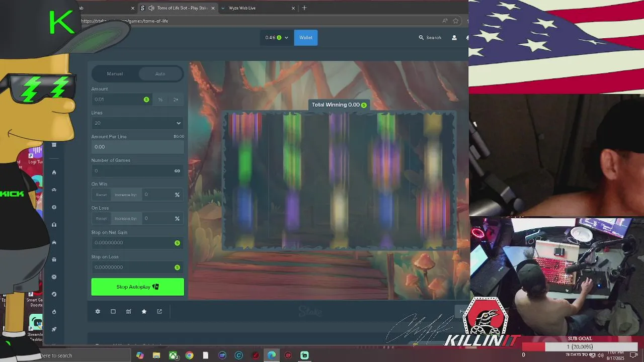Open the Wallet button

point(306,38)
